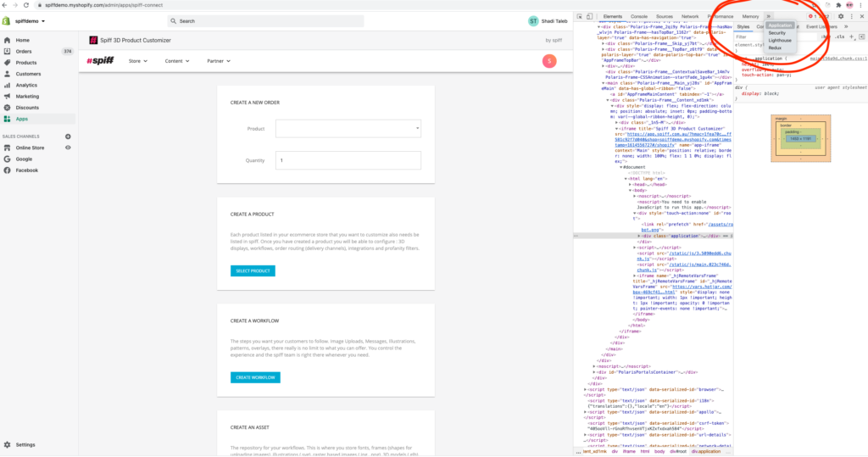Toggle DevTools device toolbar
Viewport: 868px width, 457px height.
click(x=590, y=17)
